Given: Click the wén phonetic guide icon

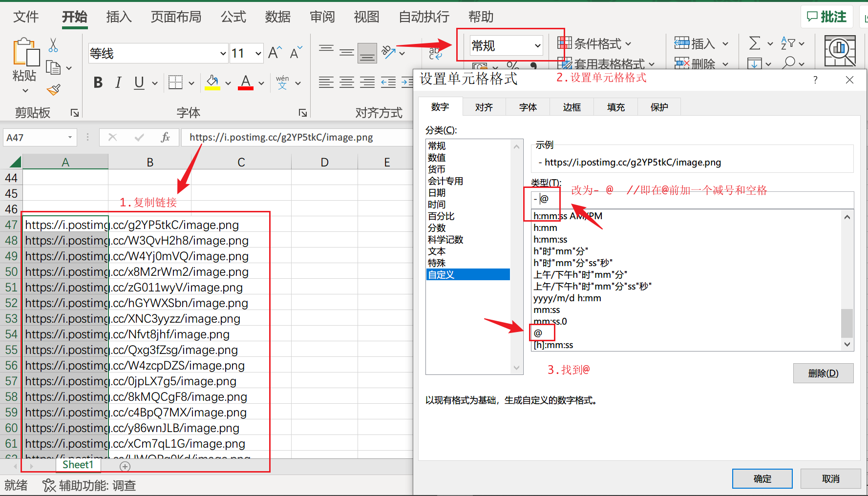Looking at the screenshot, I should 282,83.
